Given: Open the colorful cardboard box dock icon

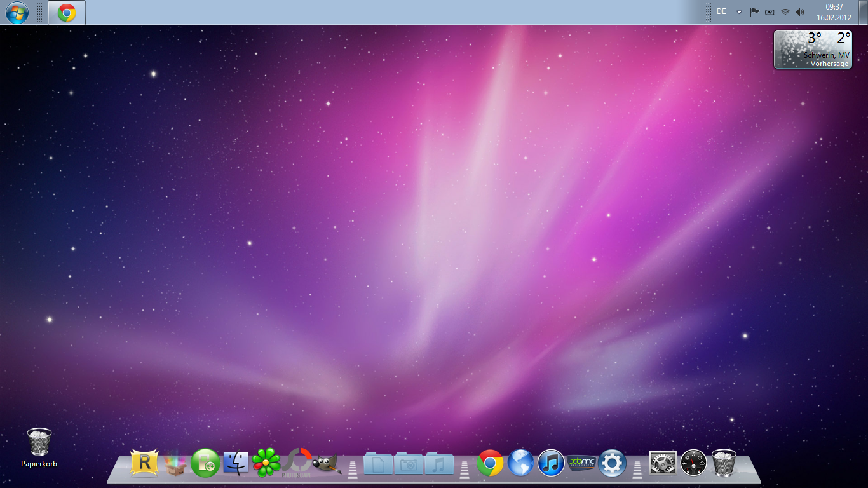Looking at the screenshot, I should coord(175,463).
